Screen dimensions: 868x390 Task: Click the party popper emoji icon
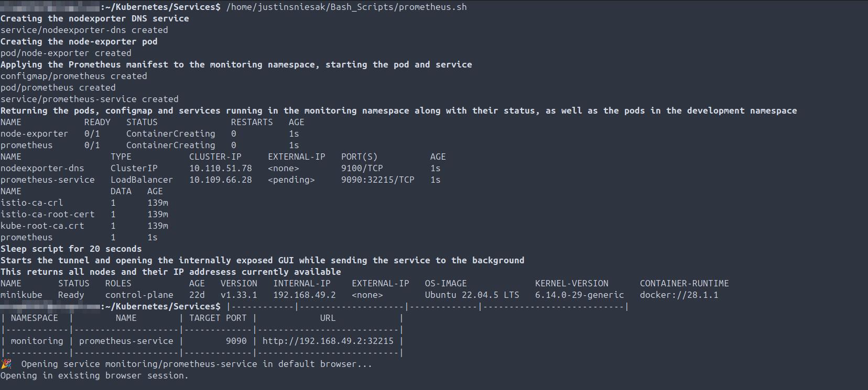pyautogui.click(x=6, y=364)
